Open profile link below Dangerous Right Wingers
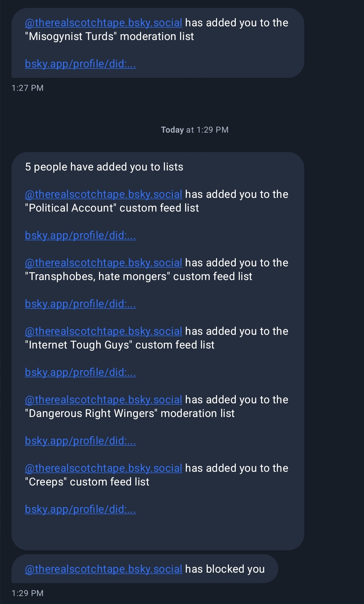 (80, 441)
